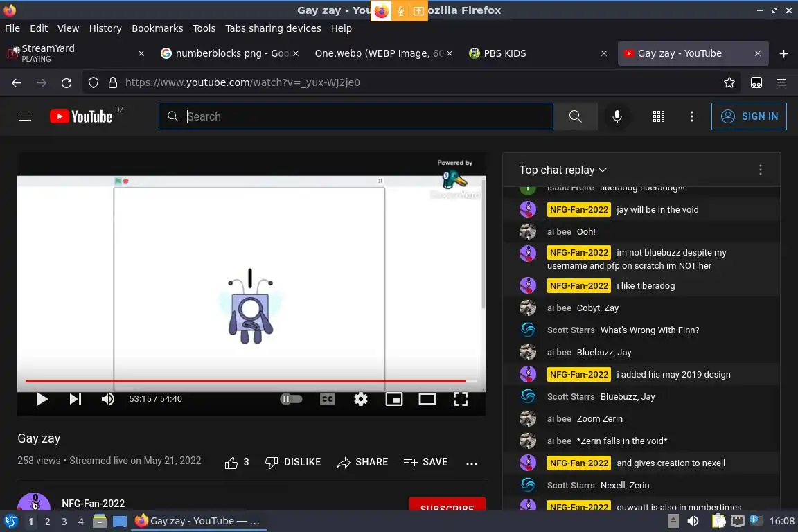Open YouTube settings three-dot menu
Image resolution: width=798 pixels, height=532 pixels.
[691, 116]
